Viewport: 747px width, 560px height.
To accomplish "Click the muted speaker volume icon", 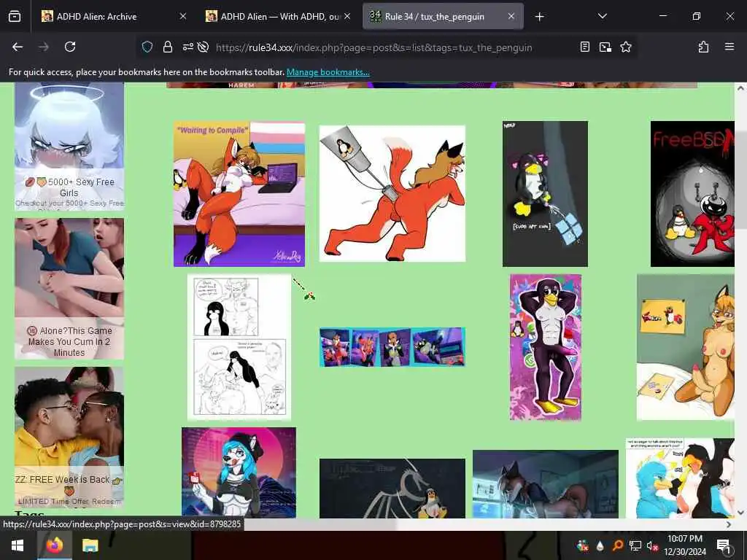I will tap(652, 546).
